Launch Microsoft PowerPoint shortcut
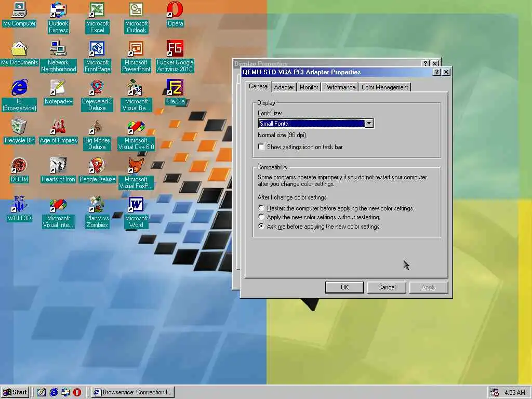Screen dimensions: 532x399 coord(136,57)
